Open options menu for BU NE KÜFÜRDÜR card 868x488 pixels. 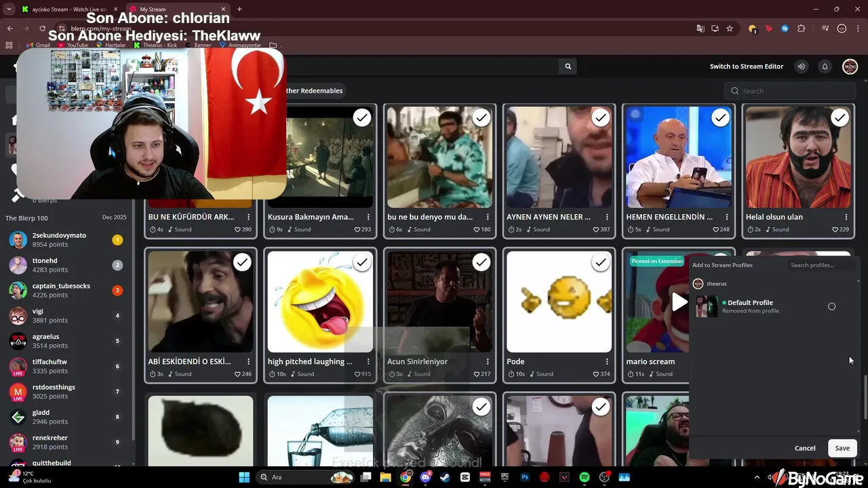click(249, 217)
